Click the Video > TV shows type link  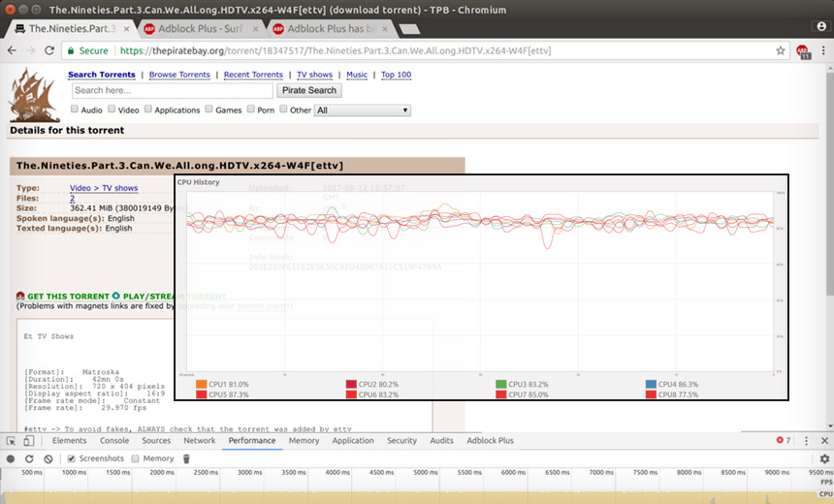(x=104, y=188)
